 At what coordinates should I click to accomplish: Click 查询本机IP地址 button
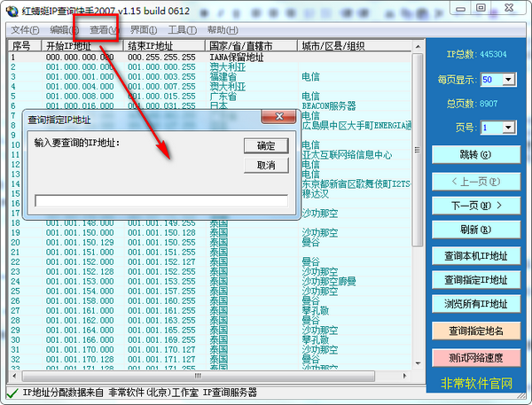(475, 255)
